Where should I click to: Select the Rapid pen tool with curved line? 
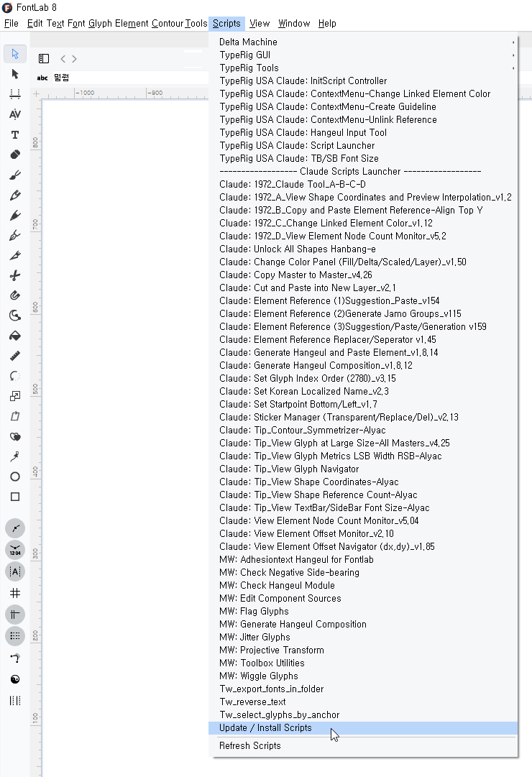(x=15, y=235)
